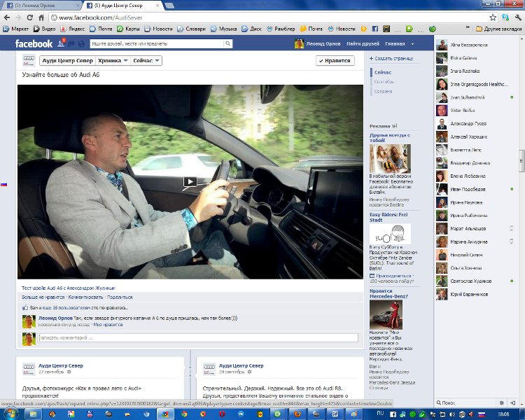The width and height of the screenshot is (525, 420).
Task: Open Музыка bookmark
Action: click(224, 29)
